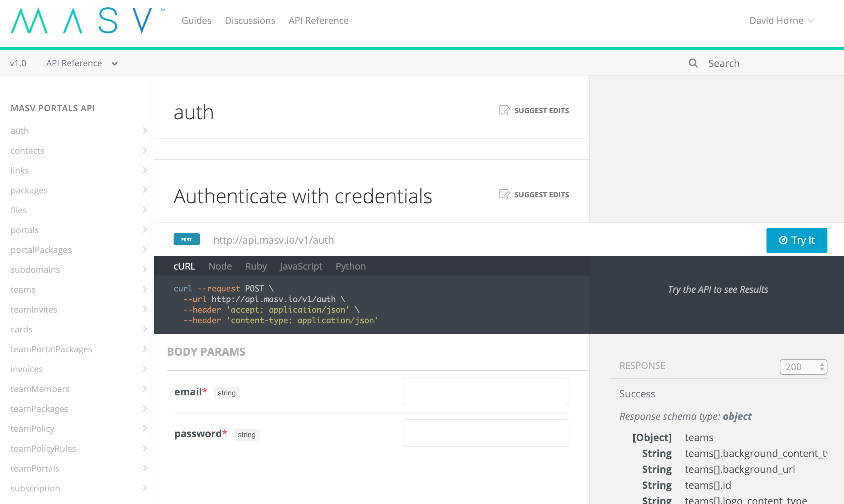Click the BODY PARAMS heading
The width and height of the screenshot is (844, 504).
[206, 352]
